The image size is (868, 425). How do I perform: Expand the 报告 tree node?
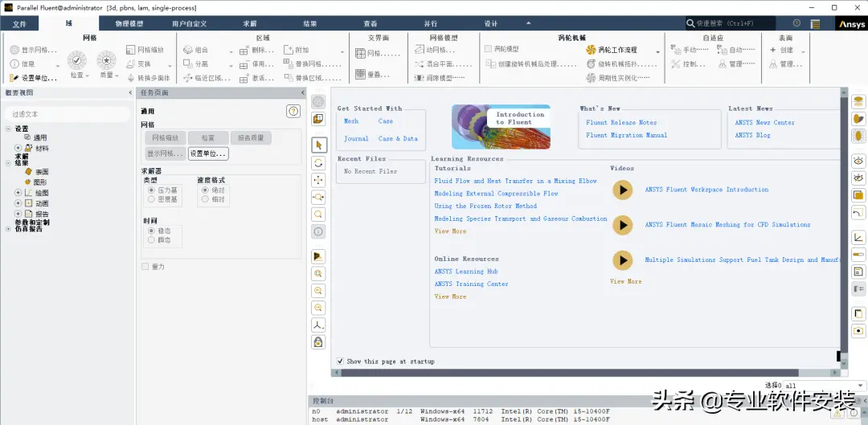[18, 214]
